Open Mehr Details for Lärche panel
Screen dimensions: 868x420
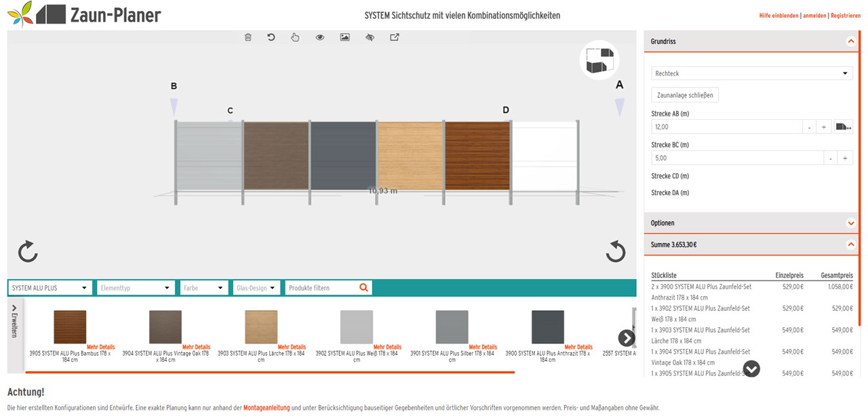pos(292,347)
